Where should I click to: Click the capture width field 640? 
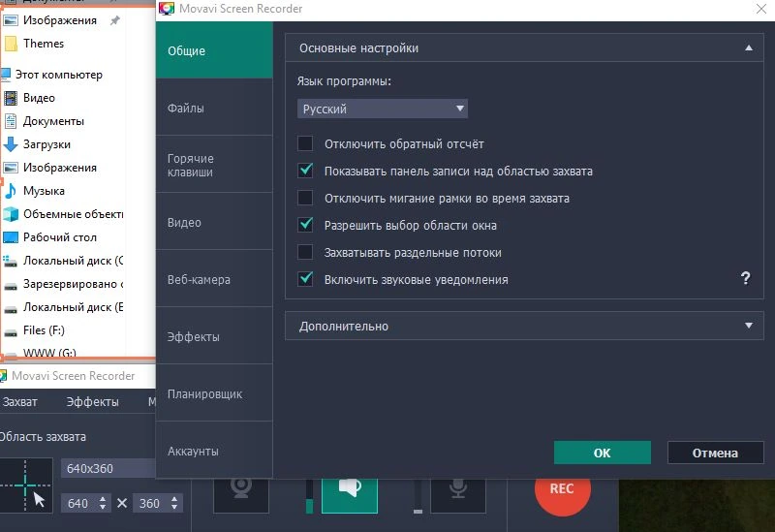(x=79, y=503)
